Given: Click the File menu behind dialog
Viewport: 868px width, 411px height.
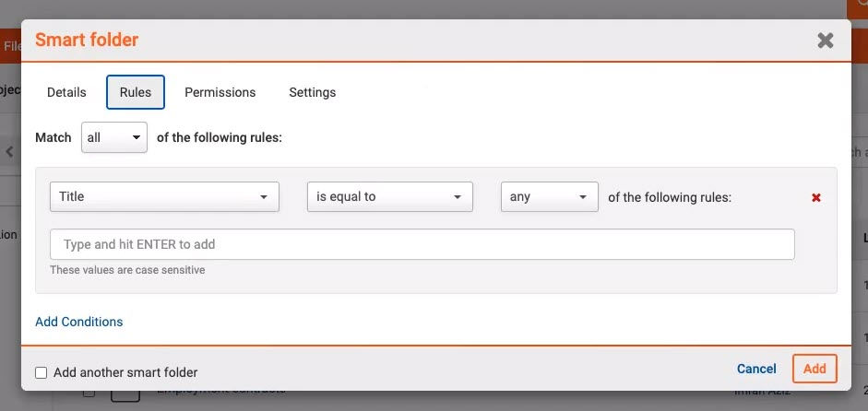Looking at the screenshot, I should pyautogui.click(x=11, y=46).
